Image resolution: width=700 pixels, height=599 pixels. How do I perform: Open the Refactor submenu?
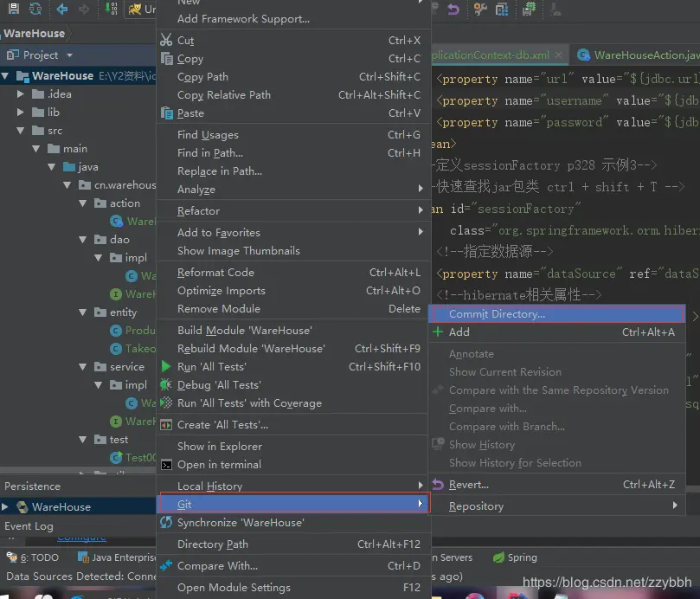[x=294, y=211]
